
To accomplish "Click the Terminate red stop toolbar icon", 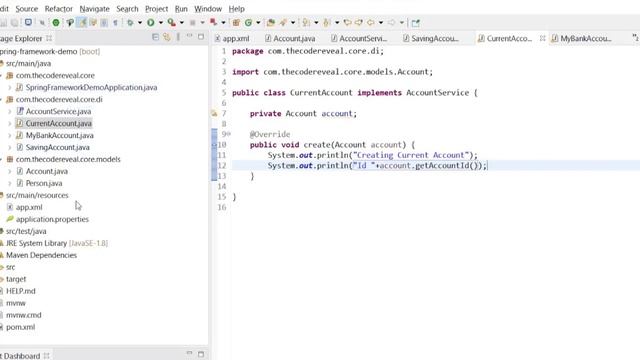I will click(x=213, y=22).
